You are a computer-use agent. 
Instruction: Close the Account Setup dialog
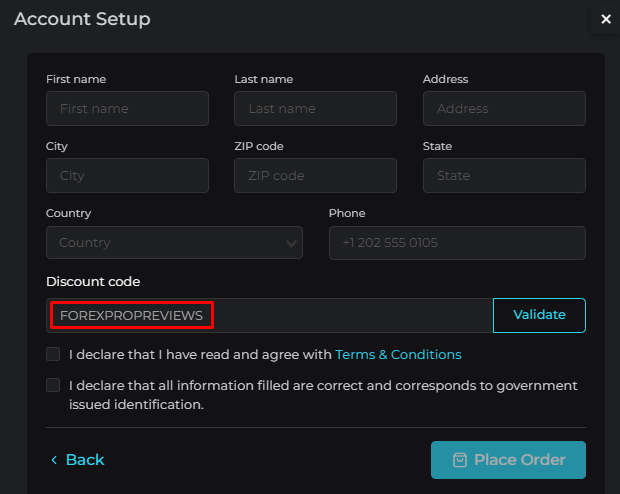(x=605, y=19)
